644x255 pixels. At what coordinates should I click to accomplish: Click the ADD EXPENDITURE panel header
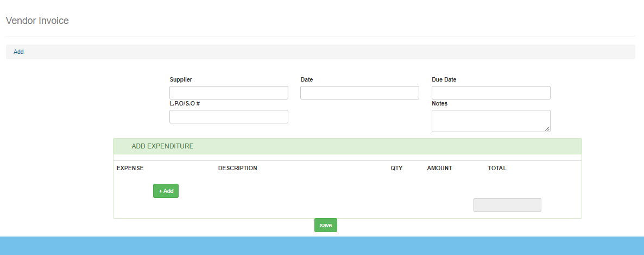(x=162, y=146)
